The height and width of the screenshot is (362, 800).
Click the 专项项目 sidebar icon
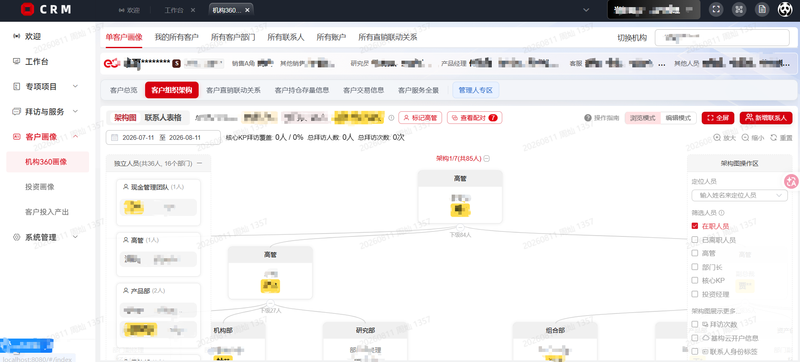(x=16, y=86)
